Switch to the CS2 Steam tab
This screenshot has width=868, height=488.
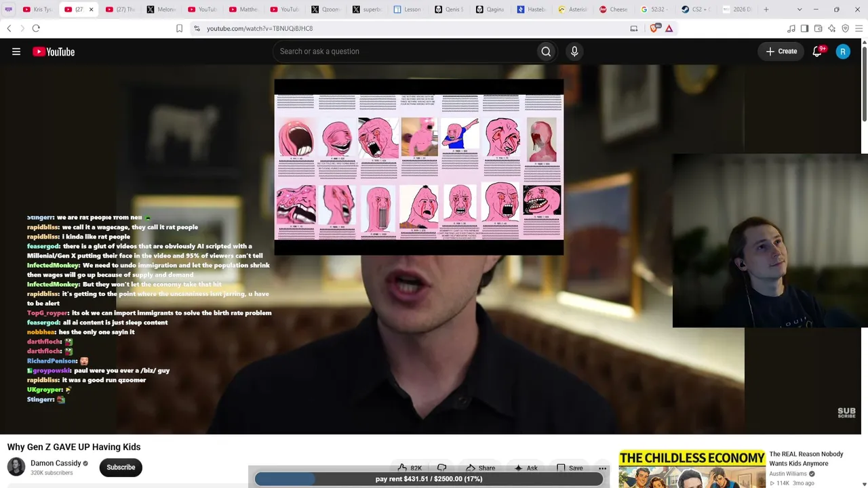(696, 9)
